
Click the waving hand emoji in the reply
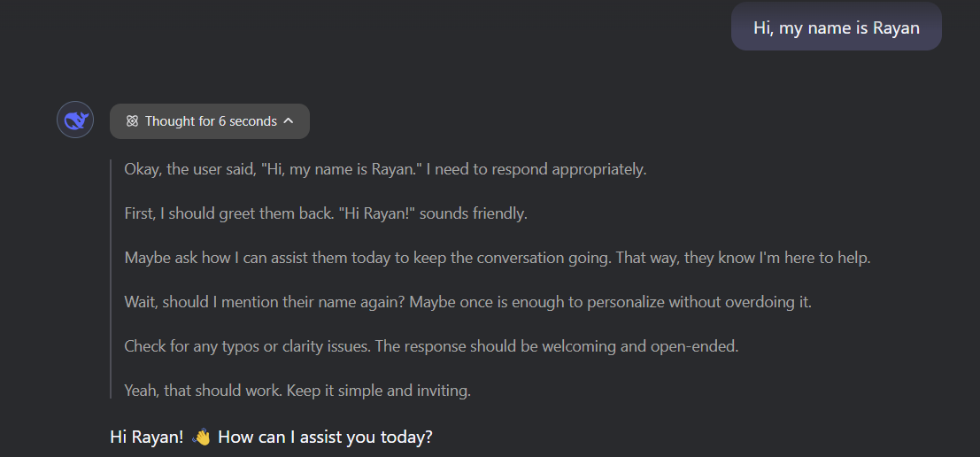tap(201, 437)
